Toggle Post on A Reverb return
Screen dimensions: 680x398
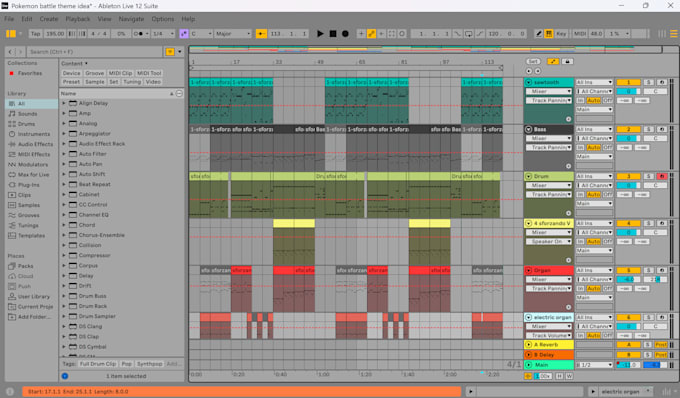tap(661, 345)
